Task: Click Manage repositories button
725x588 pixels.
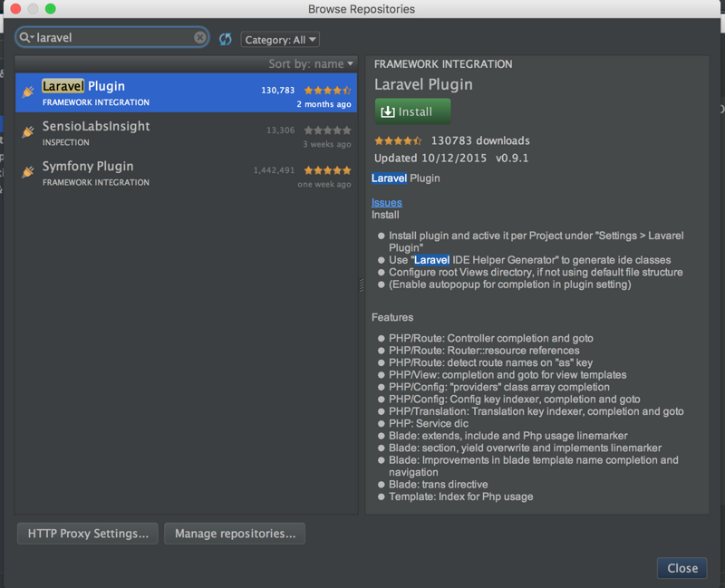Action: pos(235,534)
